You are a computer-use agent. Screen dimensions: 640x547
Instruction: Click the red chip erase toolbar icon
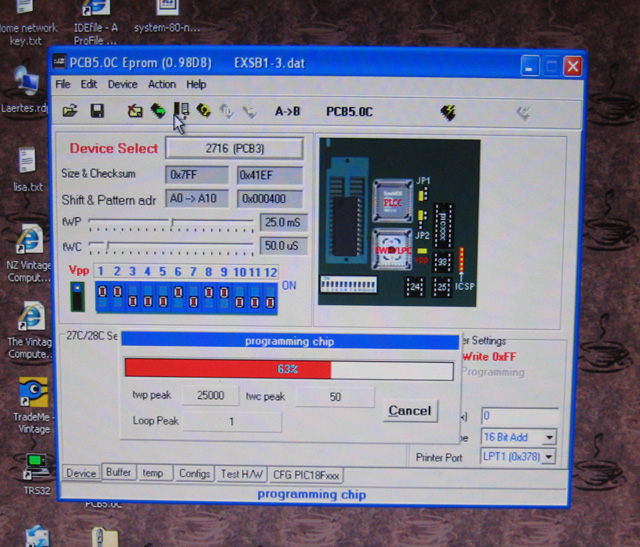[x=135, y=111]
